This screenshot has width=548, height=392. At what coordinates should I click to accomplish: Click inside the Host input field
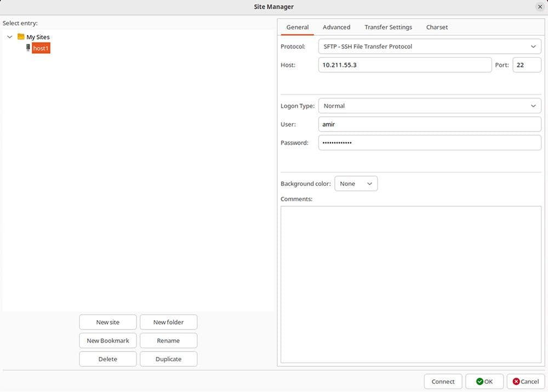click(405, 64)
